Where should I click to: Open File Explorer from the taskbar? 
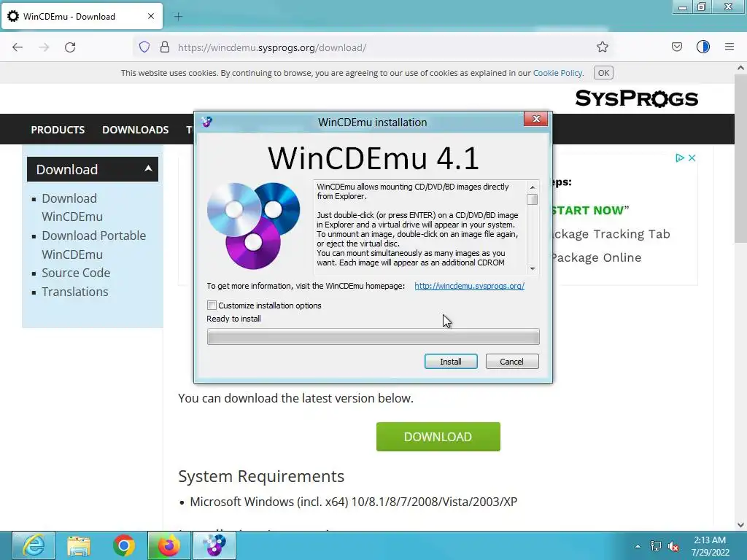[x=79, y=545]
